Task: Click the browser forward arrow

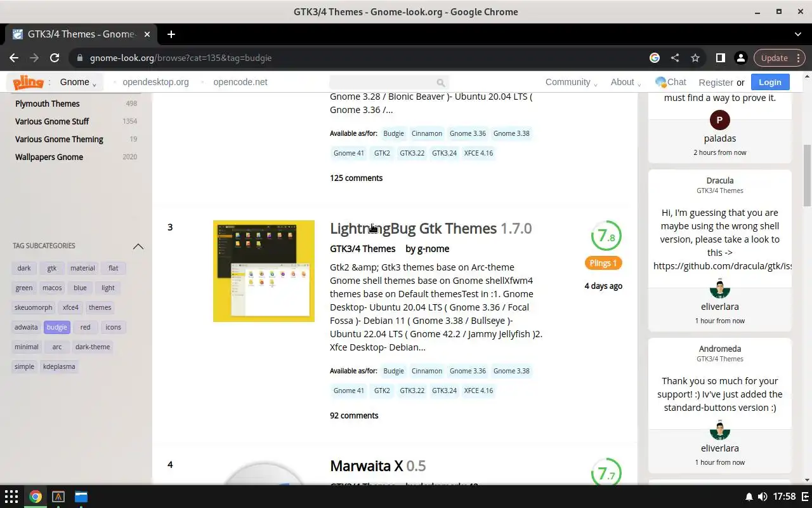Action: pos(34,58)
